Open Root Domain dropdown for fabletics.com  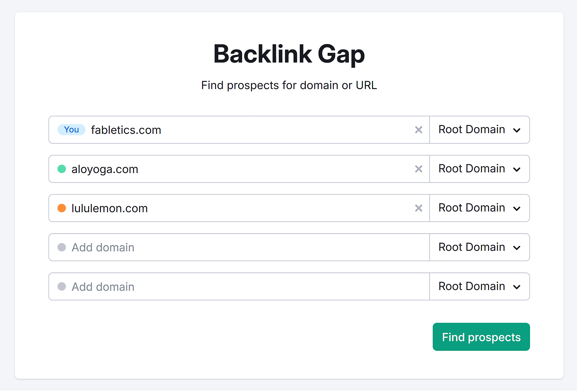[x=479, y=130]
